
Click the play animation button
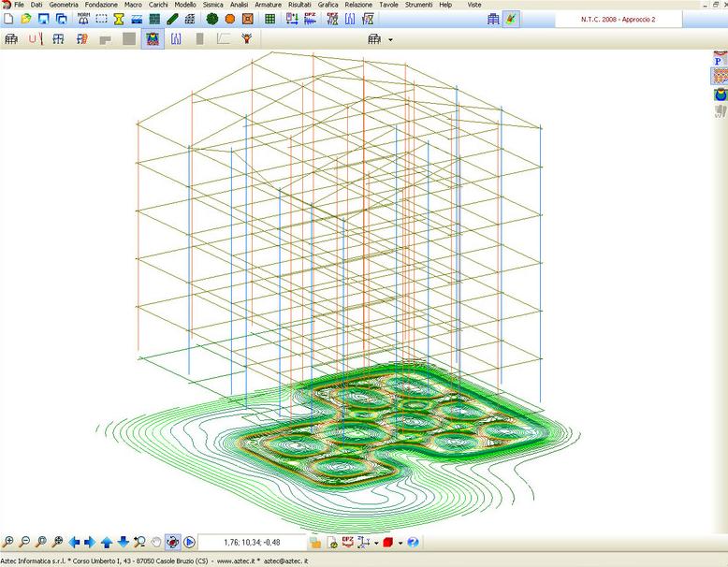(x=189, y=542)
